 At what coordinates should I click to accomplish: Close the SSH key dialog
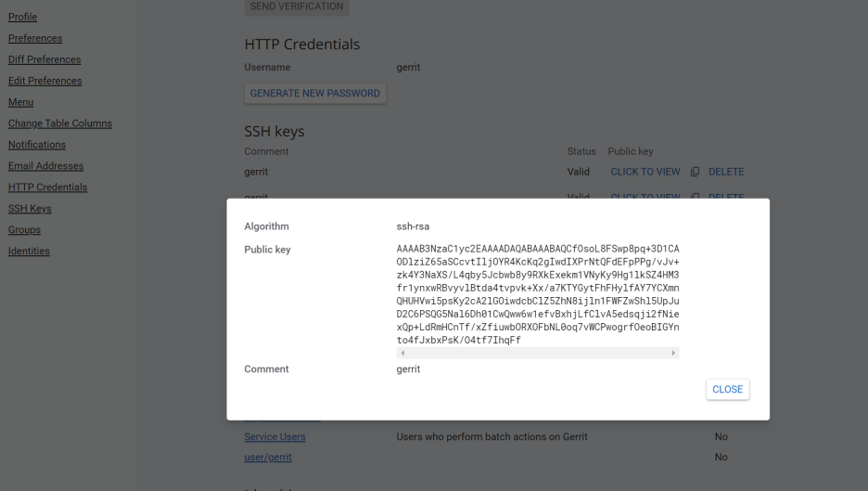coord(727,389)
